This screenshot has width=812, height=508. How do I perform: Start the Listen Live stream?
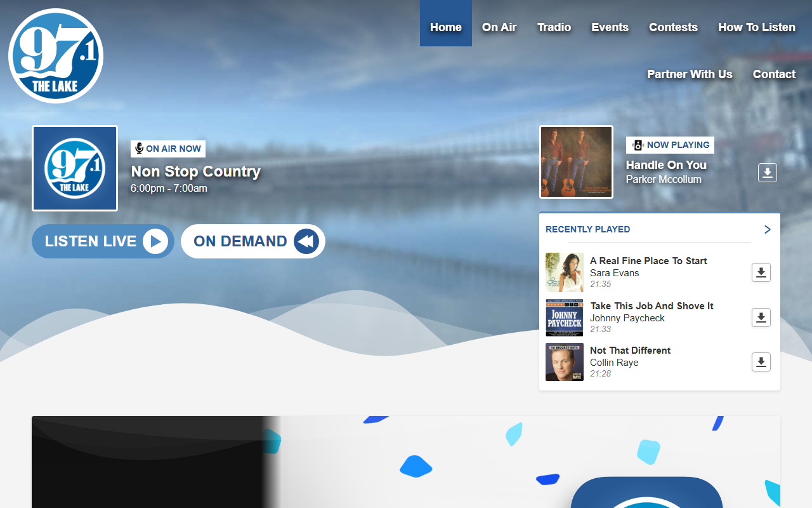(103, 241)
